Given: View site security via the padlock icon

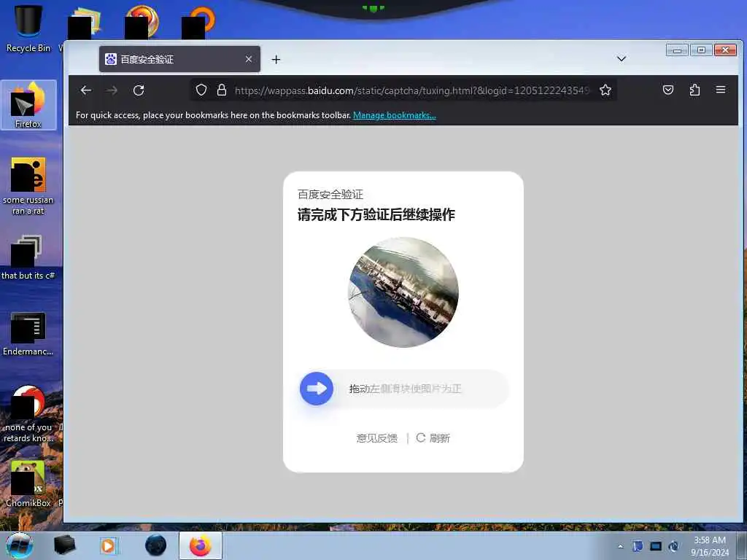Looking at the screenshot, I should [x=222, y=90].
